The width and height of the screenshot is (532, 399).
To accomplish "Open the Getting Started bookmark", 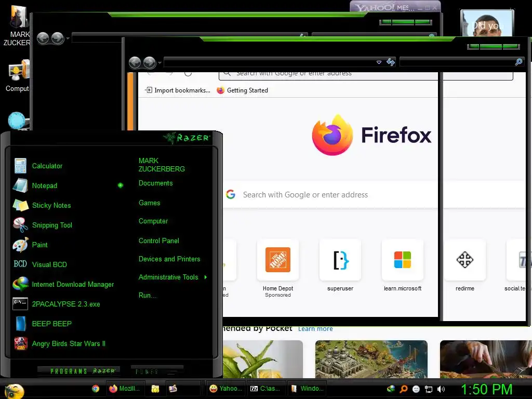I will click(x=243, y=90).
